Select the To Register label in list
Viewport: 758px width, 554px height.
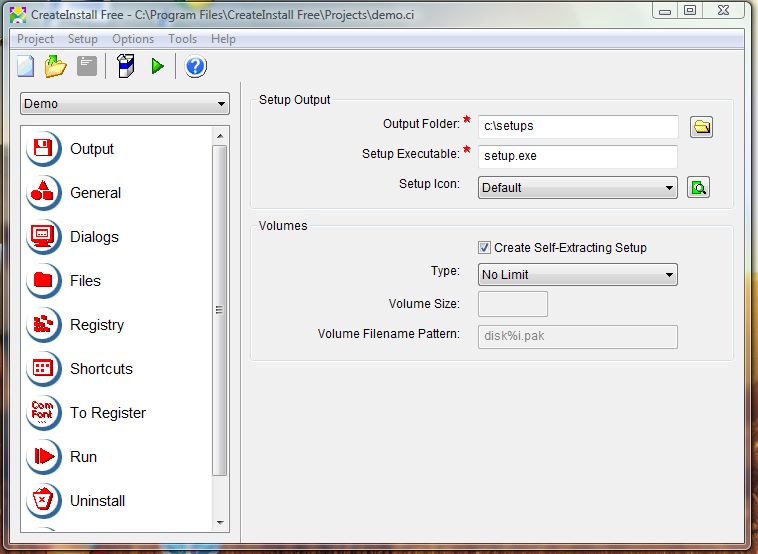tap(108, 413)
